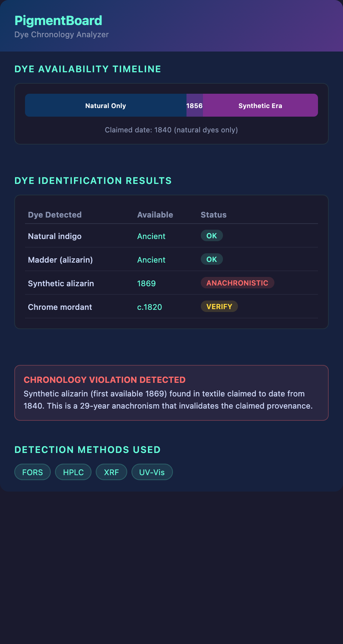Image resolution: width=343 pixels, height=644 pixels.
Task: Click the Claimed date 1840 caption
Action: [x=171, y=130]
